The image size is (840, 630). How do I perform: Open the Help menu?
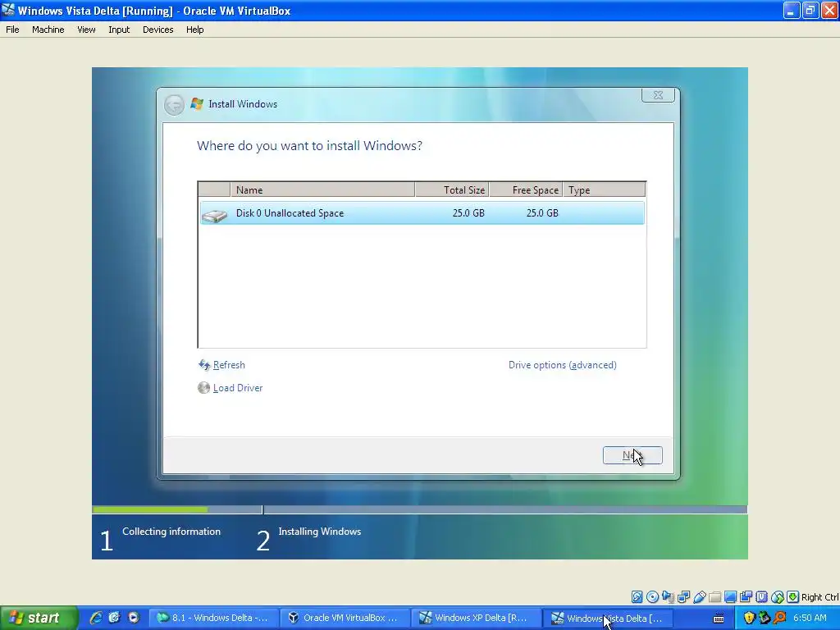click(x=195, y=30)
